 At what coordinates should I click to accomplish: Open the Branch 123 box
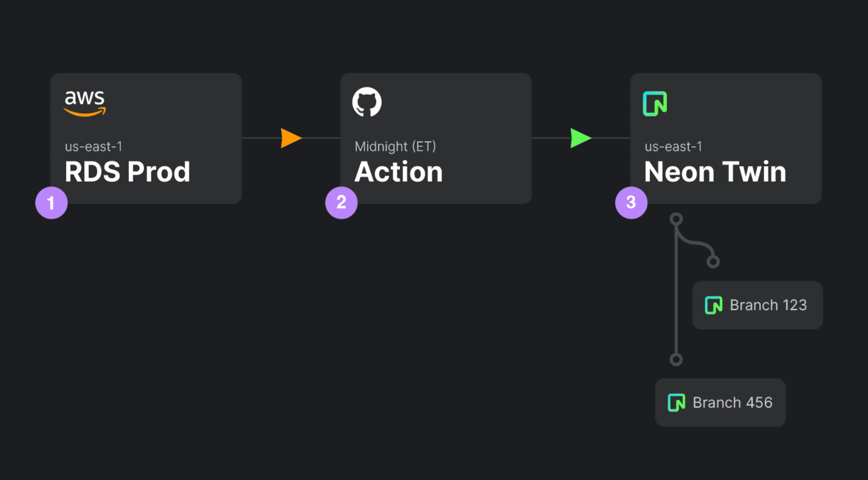(x=757, y=305)
